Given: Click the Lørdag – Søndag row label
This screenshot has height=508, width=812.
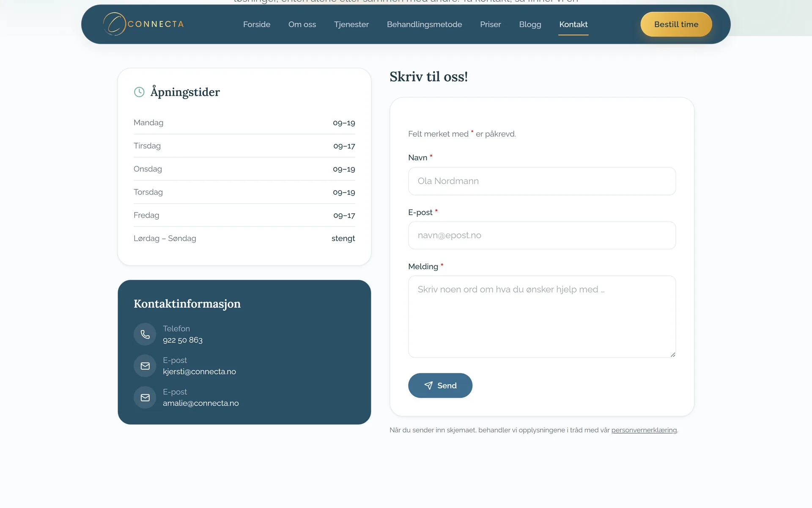Looking at the screenshot, I should pos(165,238).
